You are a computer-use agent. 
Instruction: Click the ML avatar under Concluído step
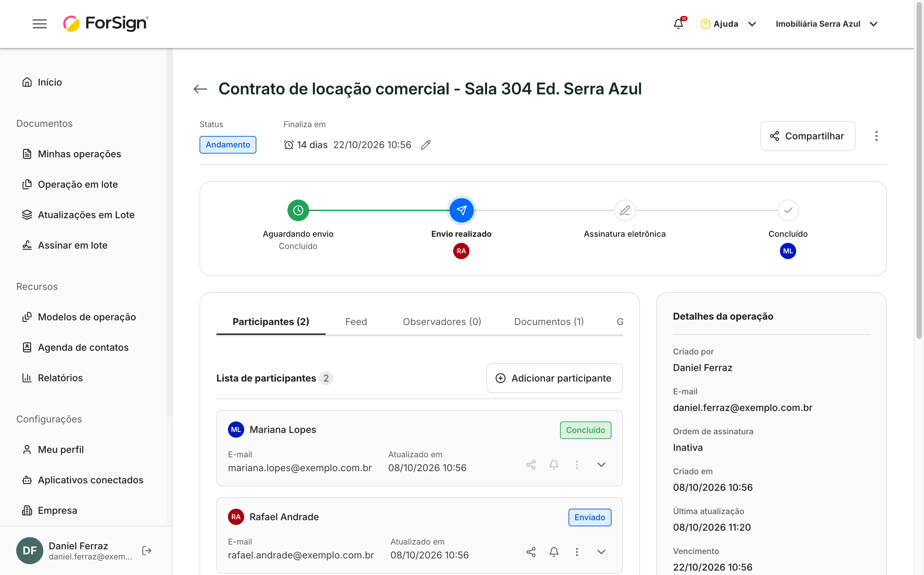coord(788,251)
